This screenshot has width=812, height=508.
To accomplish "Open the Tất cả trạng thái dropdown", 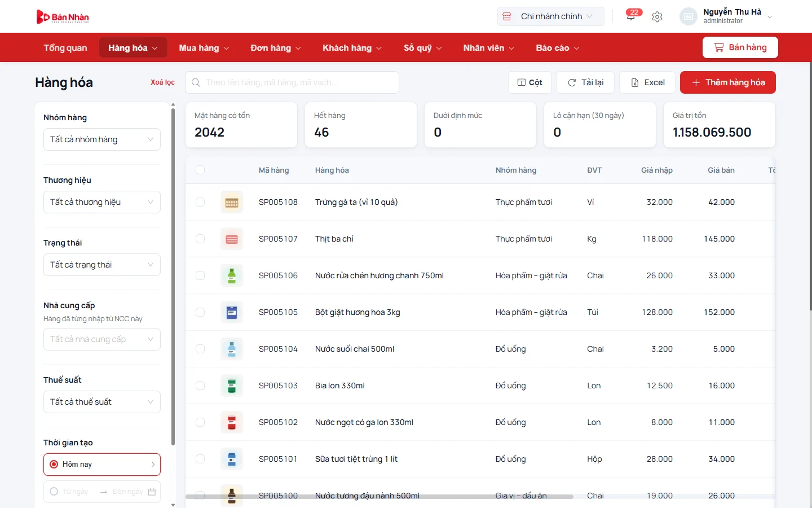I will point(102,265).
